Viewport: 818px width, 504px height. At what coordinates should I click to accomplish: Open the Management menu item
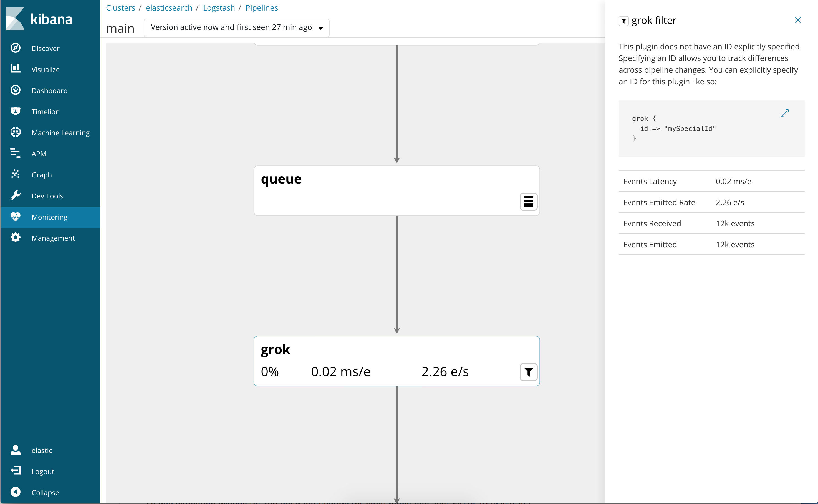point(53,238)
